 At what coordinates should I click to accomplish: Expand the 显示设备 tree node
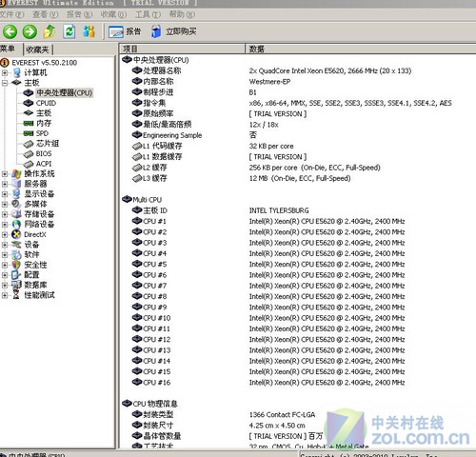tap(5, 194)
